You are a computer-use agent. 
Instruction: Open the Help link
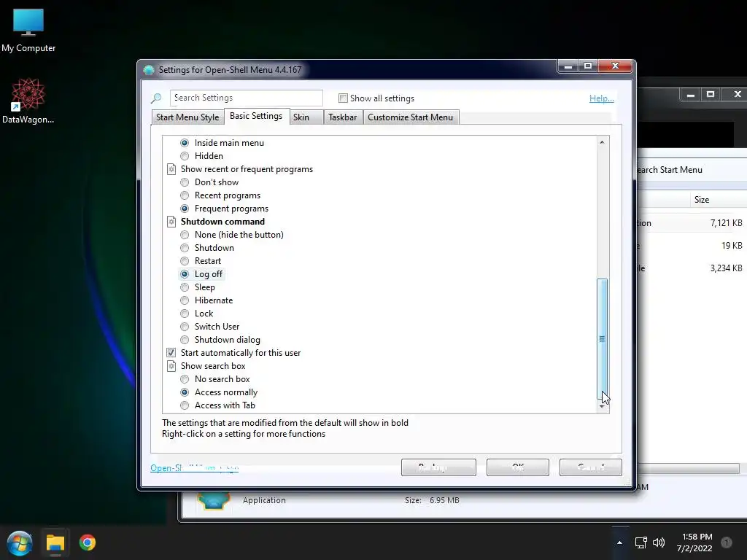pyautogui.click(x=601, y=98)
